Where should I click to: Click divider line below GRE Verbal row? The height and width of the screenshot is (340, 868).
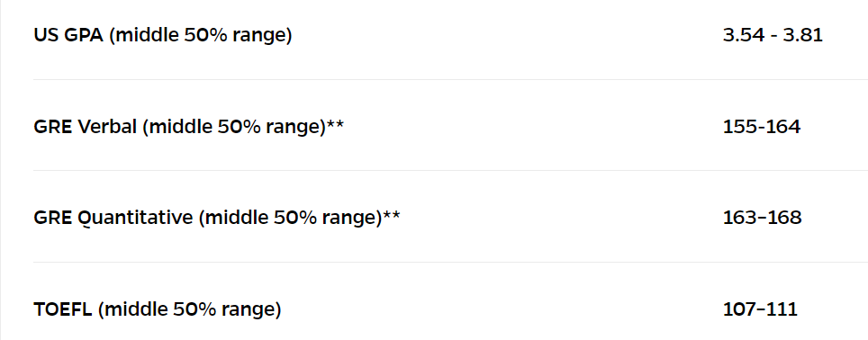tap(450, 170)
